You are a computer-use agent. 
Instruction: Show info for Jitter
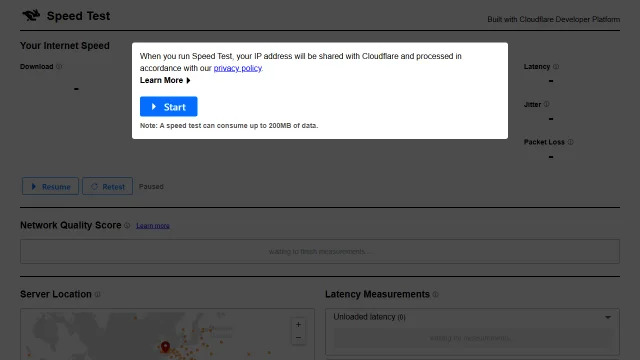[x=547, y=104]
